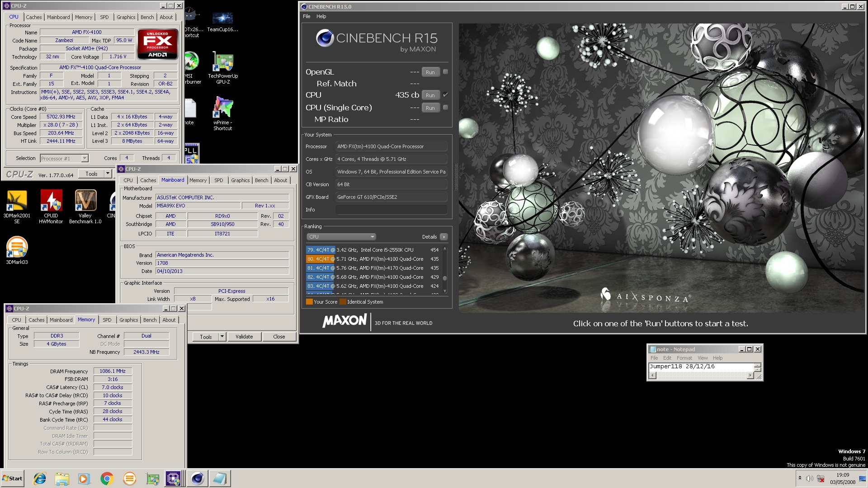The height and width of the screenshot is (488, 868).
Task: Select ranking row 79 Intel Core i5-2550K
Action: pyautogui.click(x=373, y=250)
